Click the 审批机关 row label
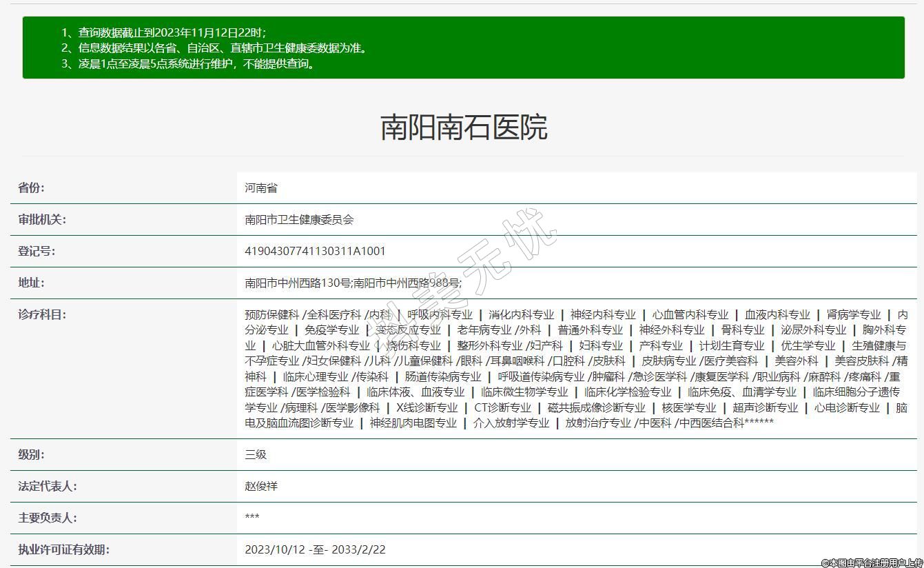 [41, 220]
